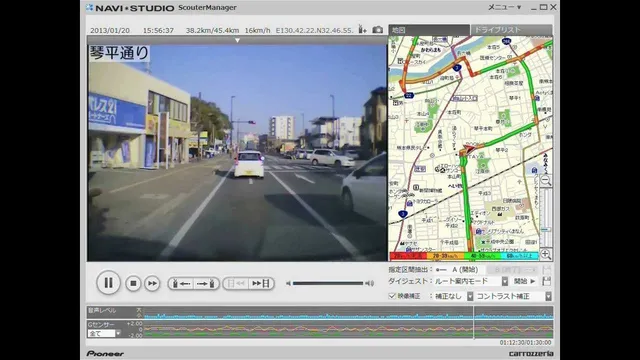Click the elapsed time 01:12:30/01:30:00 text
Image resolution: width=640 pixels, height=360 pixels.
pos(525,342)
